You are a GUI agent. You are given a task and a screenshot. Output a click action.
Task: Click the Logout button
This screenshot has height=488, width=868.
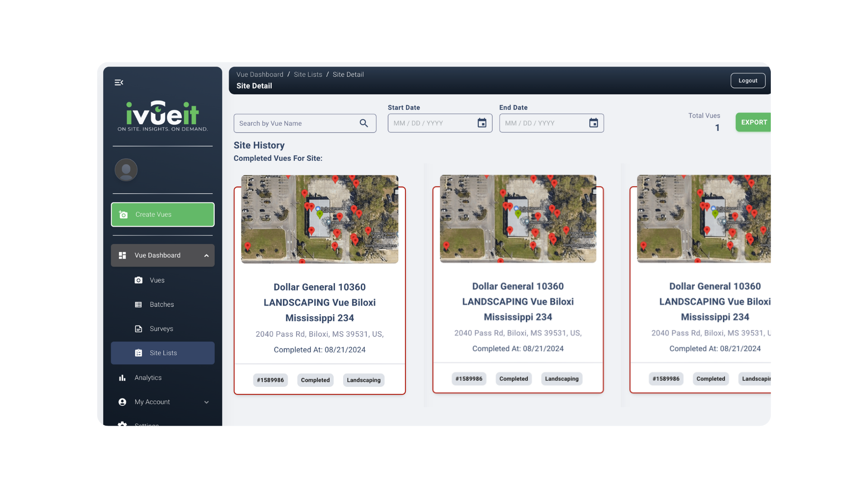748,80
